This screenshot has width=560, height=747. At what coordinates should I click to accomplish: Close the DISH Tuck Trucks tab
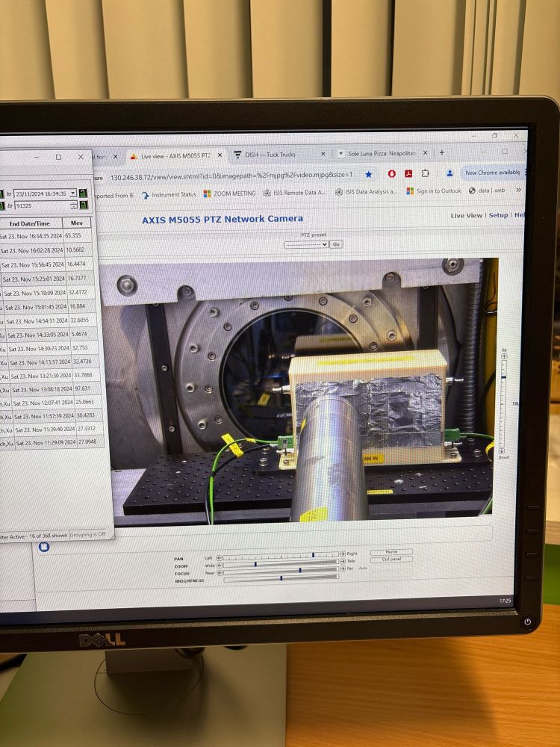tap(323, 154)
